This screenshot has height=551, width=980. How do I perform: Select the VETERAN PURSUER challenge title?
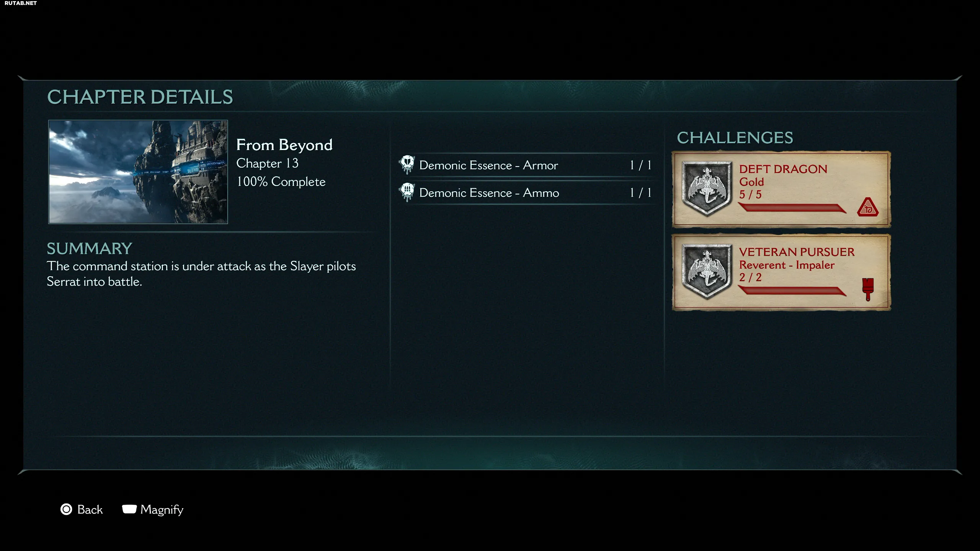pyautogui.click(x=797, y=252)
